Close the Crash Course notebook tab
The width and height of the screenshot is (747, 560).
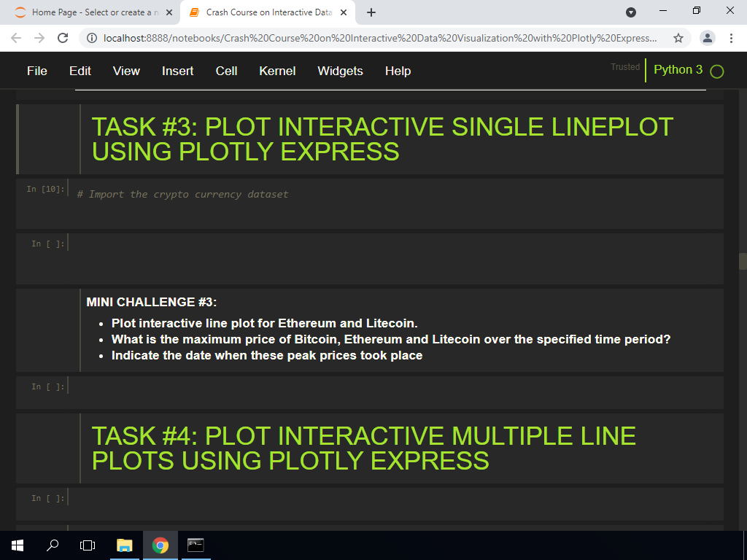click(x=344, y=12)
